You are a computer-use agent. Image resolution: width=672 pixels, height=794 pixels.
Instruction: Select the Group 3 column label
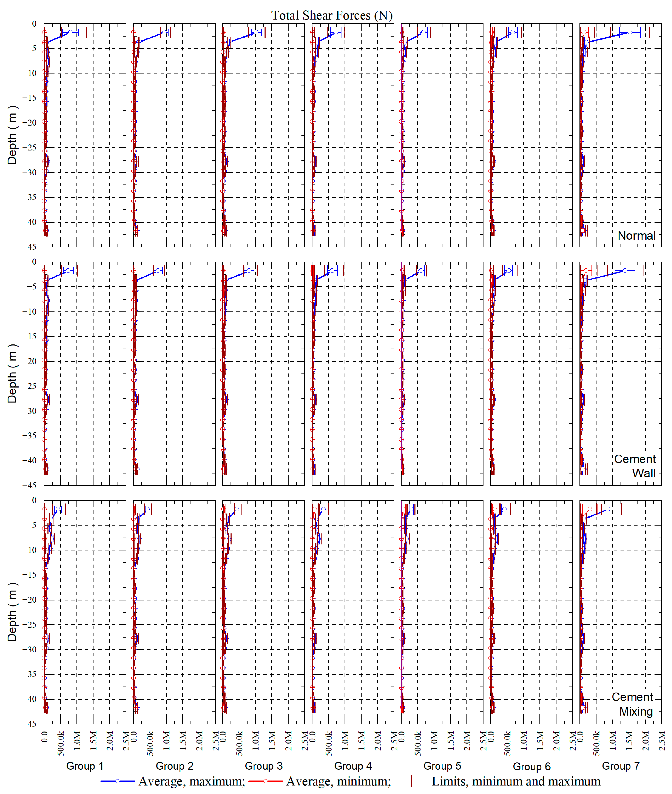coord(264,766)
